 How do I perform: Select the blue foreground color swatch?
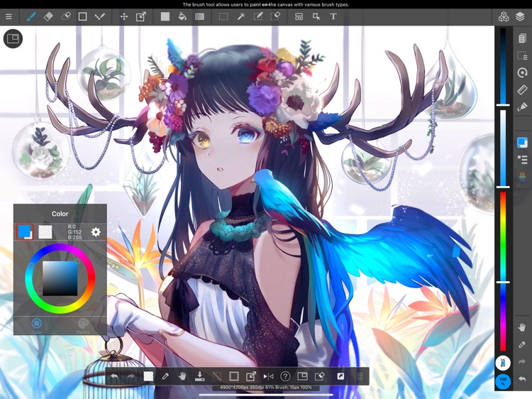tap(25, 232)
